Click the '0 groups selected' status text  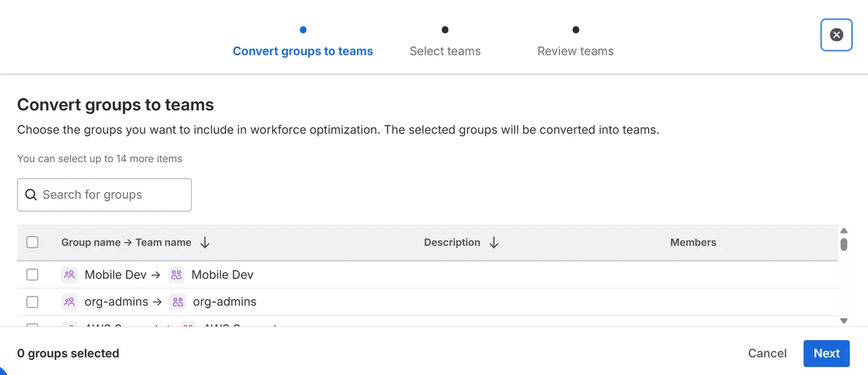[68, 353]
